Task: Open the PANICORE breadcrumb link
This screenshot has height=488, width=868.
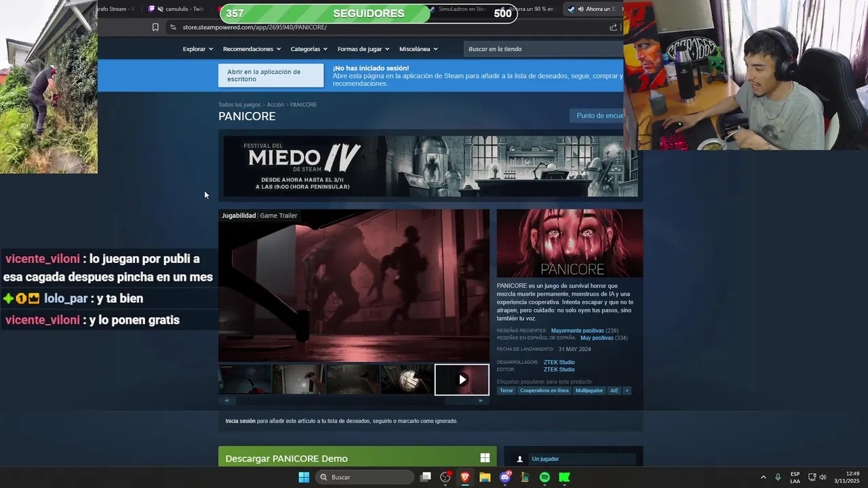Action: click(303, 104)
